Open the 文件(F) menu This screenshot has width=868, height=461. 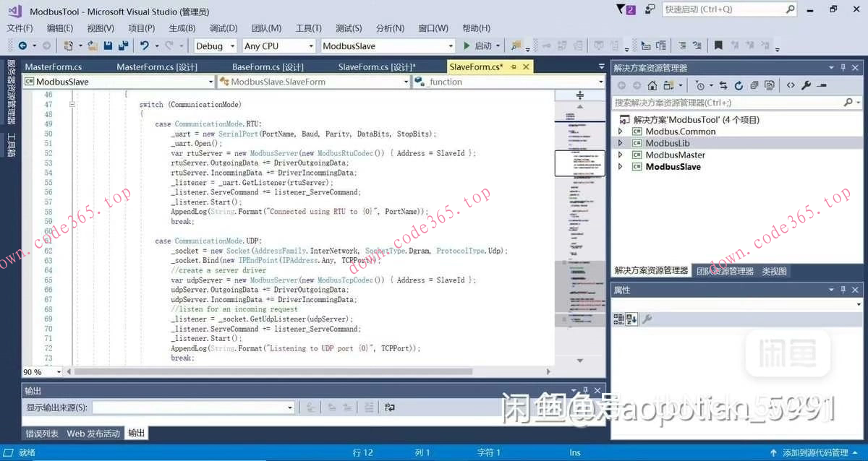[20, 28]
